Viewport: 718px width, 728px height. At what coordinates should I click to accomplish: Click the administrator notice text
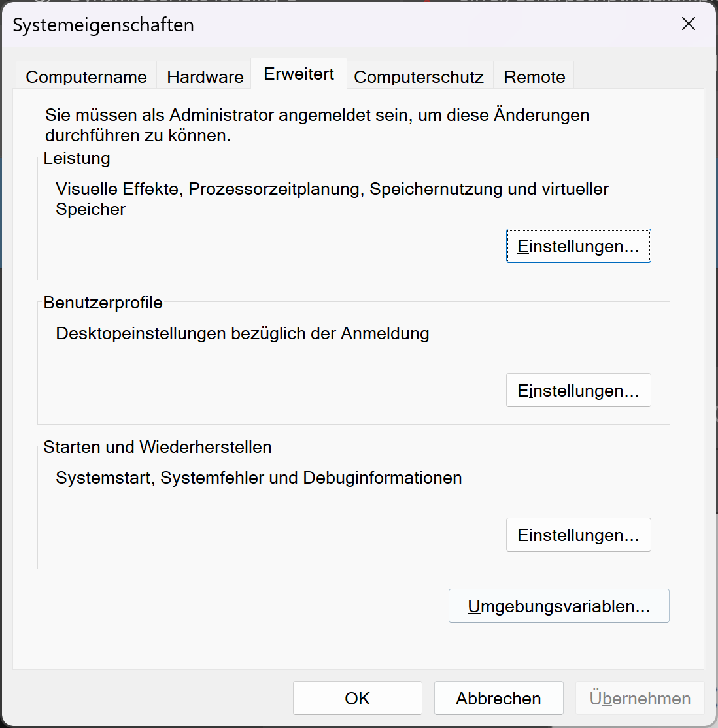pyautogui.click(x=317, y=125)
